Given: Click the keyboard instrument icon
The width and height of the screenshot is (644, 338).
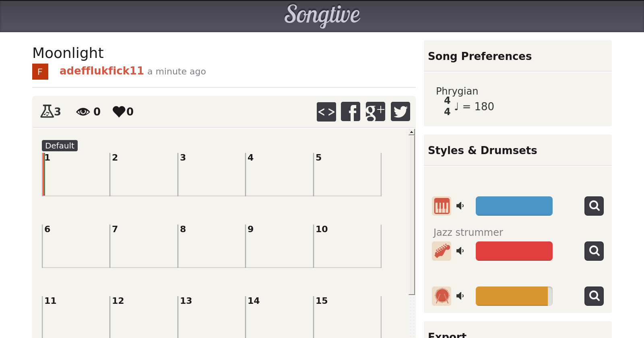Looking at the screenshot, I should (442, 206).
